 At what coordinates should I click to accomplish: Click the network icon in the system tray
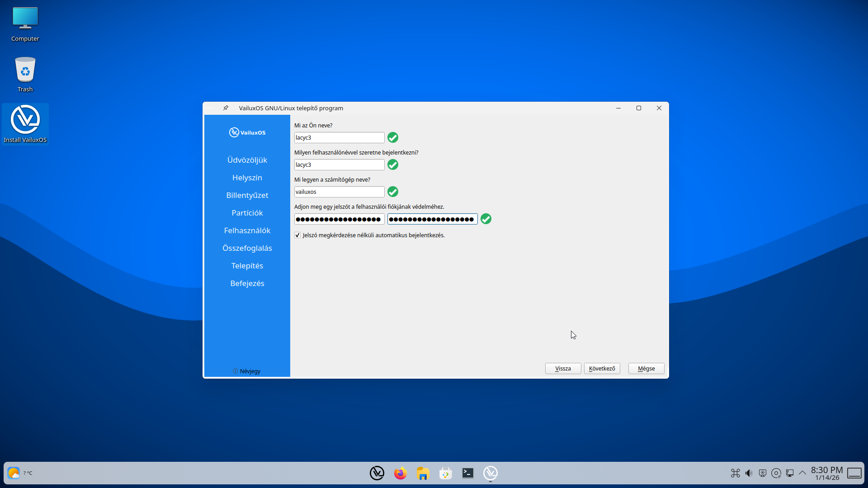790,473
